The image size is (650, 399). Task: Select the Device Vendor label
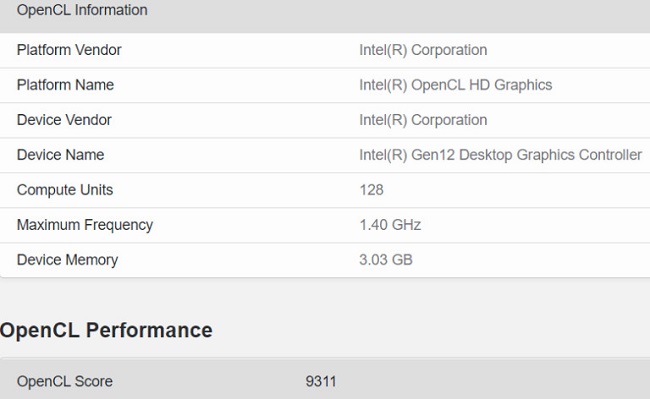point(64,120)
